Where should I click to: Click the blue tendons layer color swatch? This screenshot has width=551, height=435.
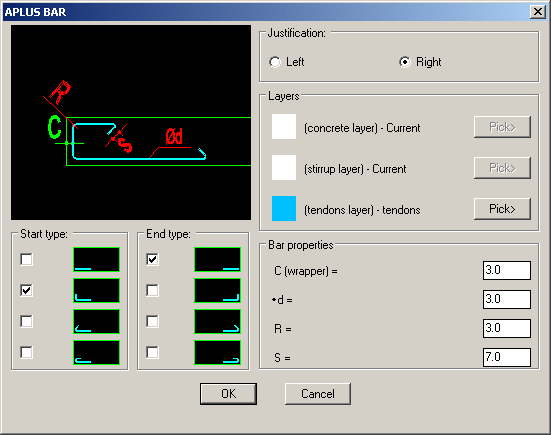[x=284, y=209]
